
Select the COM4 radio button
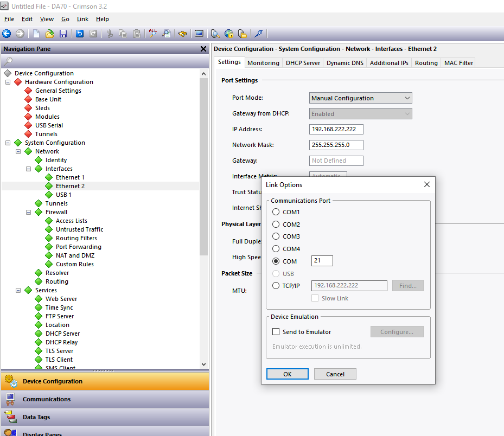click(276, 249)
